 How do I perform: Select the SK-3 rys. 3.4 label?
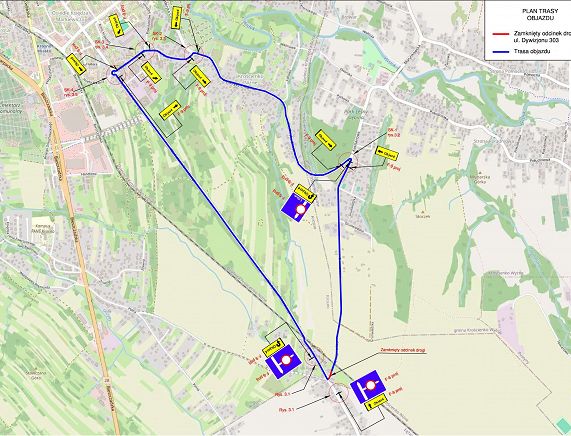[102, 44]
